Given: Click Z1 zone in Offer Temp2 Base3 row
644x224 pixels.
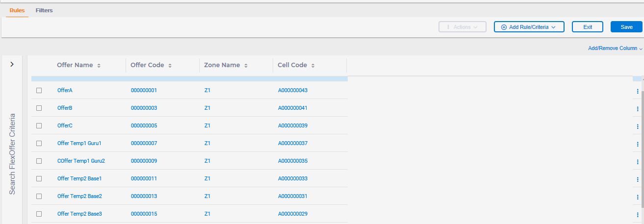Looking at the screenshot, I should pos(207,214).
